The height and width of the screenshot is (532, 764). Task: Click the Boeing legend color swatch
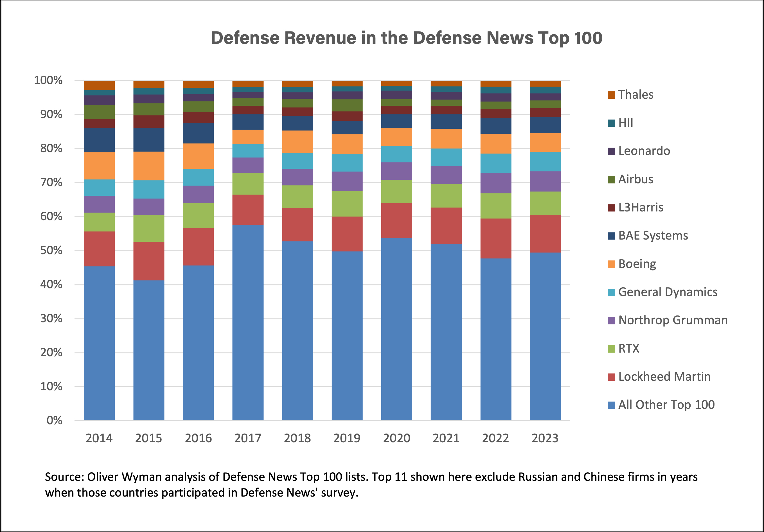point(611,264)
